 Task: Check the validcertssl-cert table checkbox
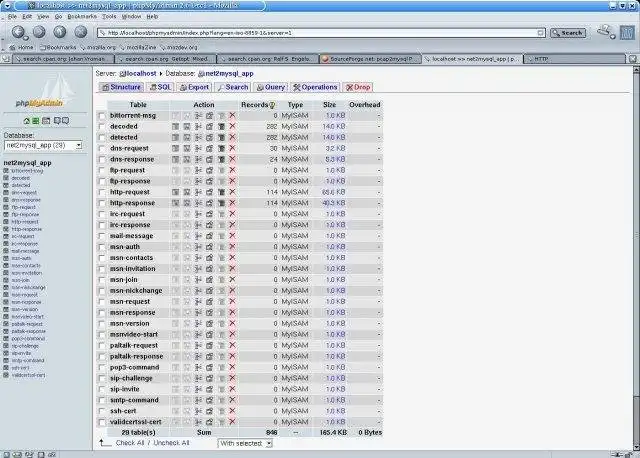102,422
